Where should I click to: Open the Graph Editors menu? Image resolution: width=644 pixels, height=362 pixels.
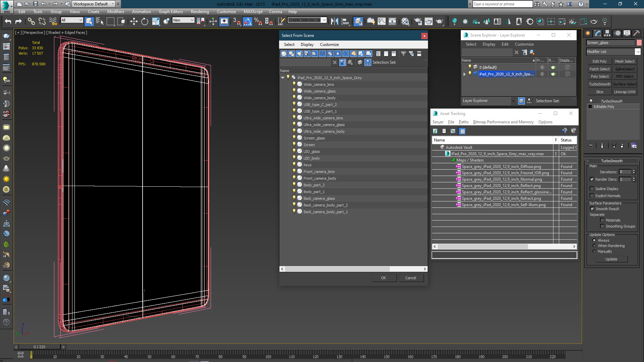pyautogui.click(x=171, y=12)
